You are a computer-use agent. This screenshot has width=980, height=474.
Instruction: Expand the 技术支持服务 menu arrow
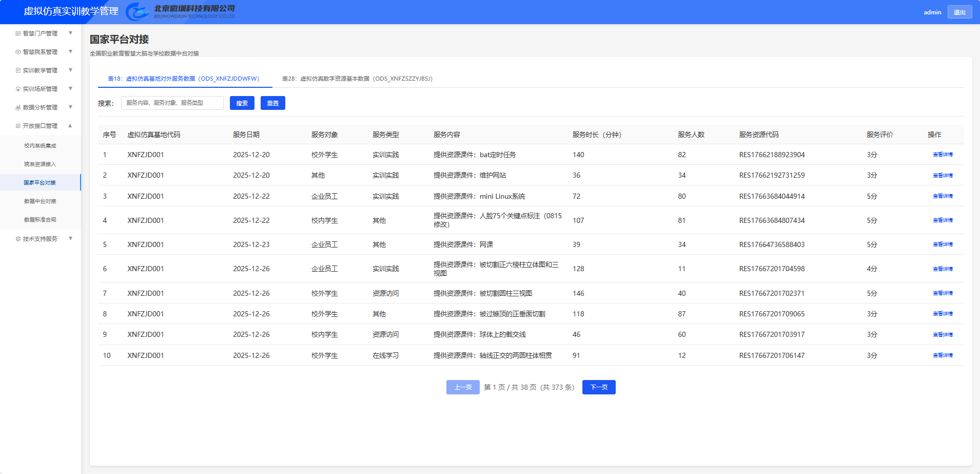70,239
